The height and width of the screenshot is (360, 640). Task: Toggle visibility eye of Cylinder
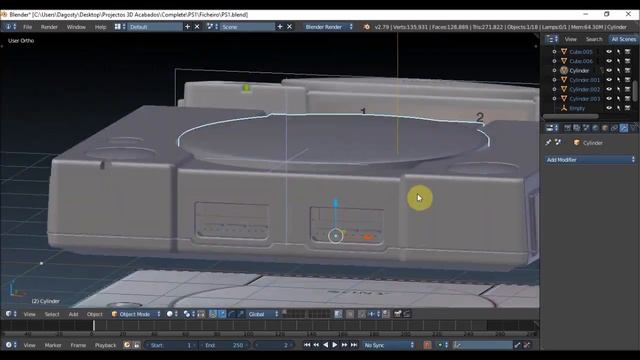(x=609, y=71)
